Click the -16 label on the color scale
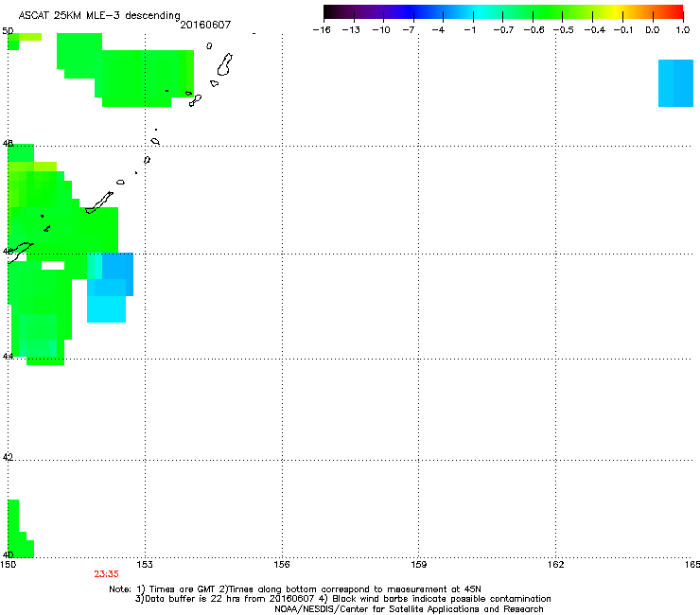 click(322, 30)
